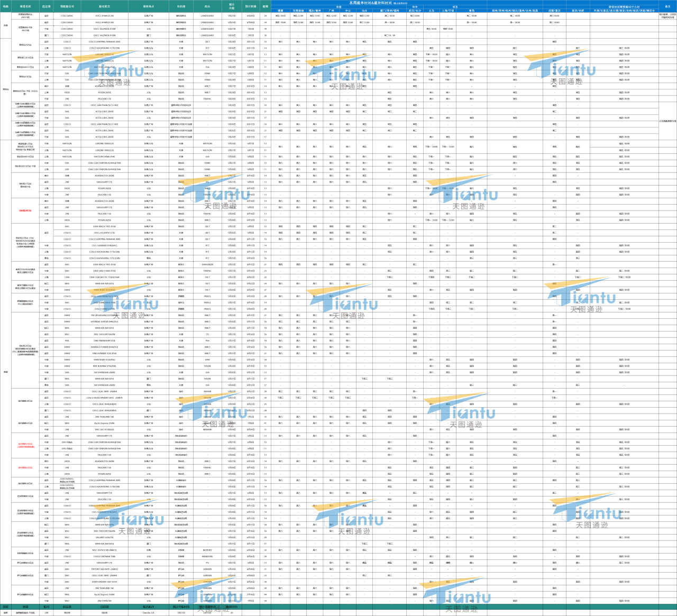
Task: Click the 预计到港 column header
Action: [251, 6]
